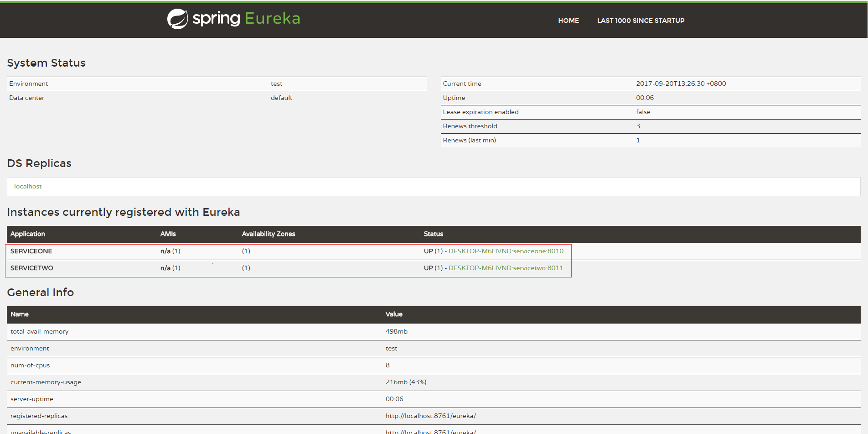Click the num-of-cpus row name

click(x=30, y=365)
